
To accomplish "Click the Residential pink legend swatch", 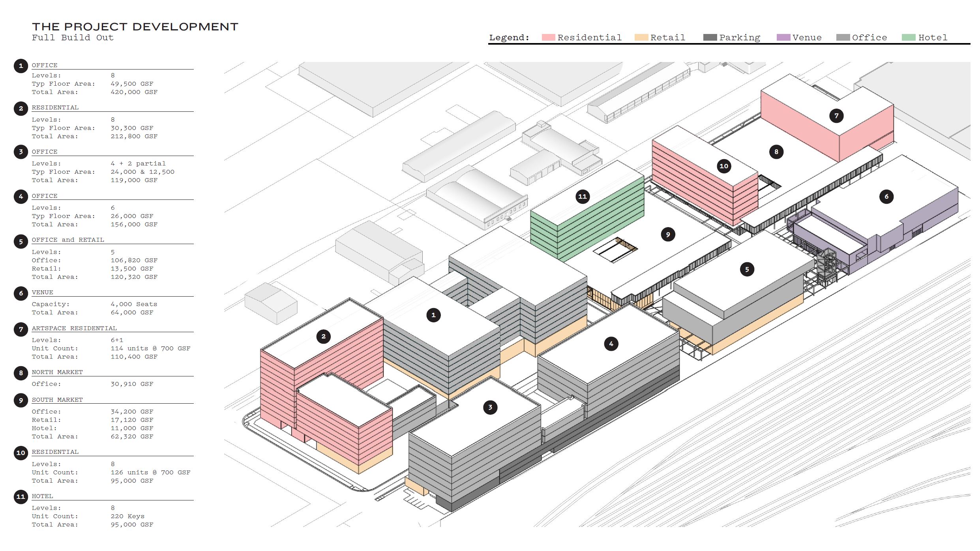I will (548, 38).
